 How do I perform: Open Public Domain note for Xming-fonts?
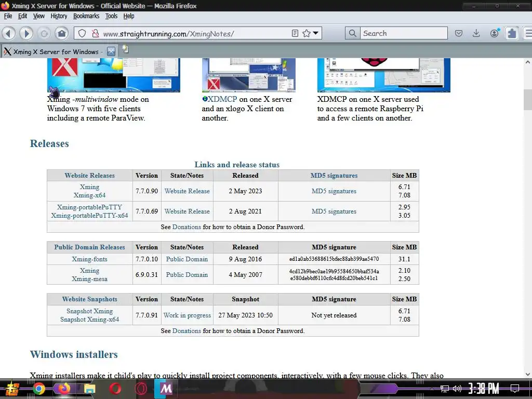point(187,259)
